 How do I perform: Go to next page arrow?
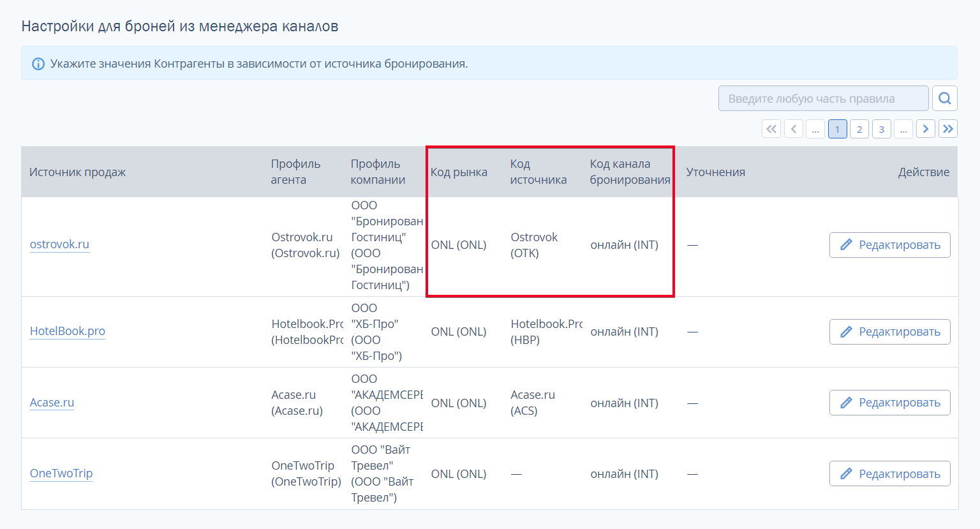point(926,129)
